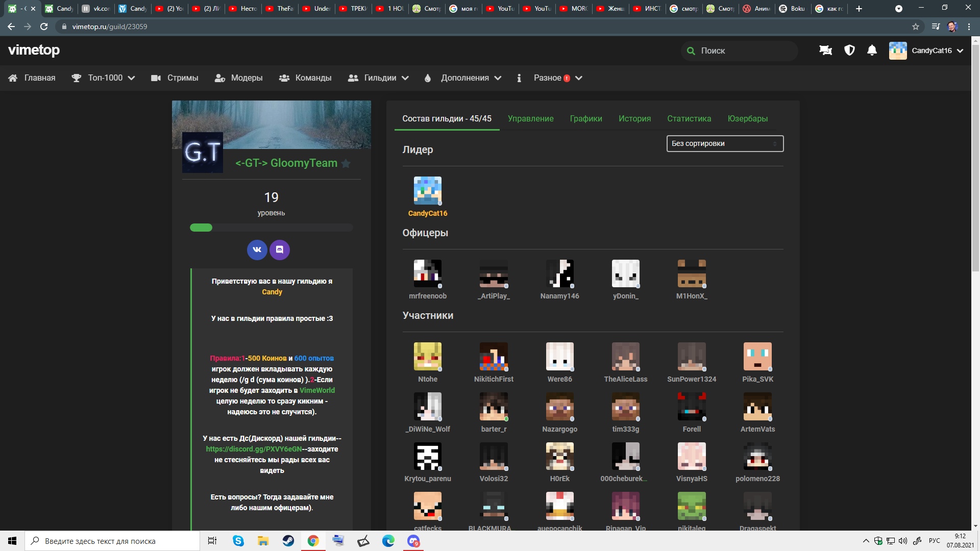Bookmark page with address bar star
Screen dimensions: 980x551
[x=916, y=27]
